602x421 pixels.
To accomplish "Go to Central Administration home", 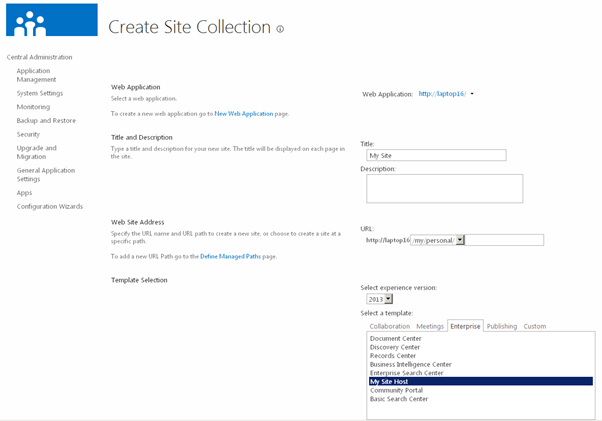I will pos(39,57).
